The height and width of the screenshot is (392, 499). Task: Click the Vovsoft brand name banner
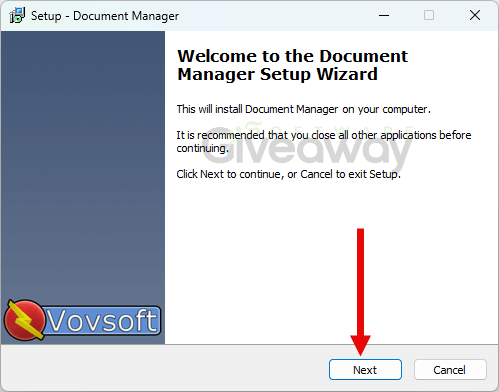click(x=102, y=320)
